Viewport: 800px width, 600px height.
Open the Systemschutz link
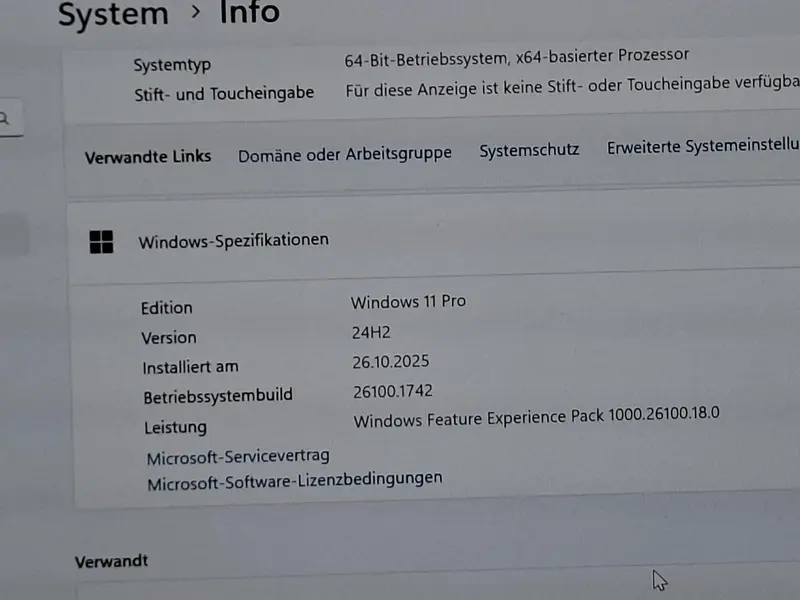click(529, 150)
